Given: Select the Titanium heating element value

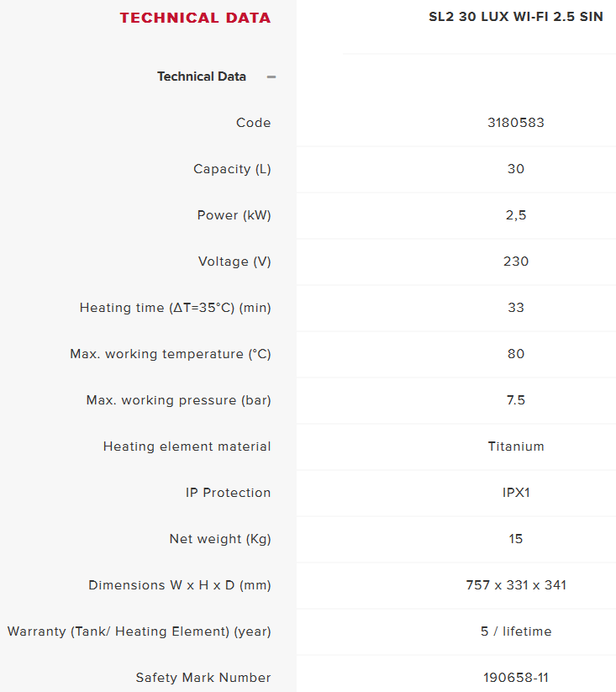Looking at the screenshot, I should (x=516, y=446).
